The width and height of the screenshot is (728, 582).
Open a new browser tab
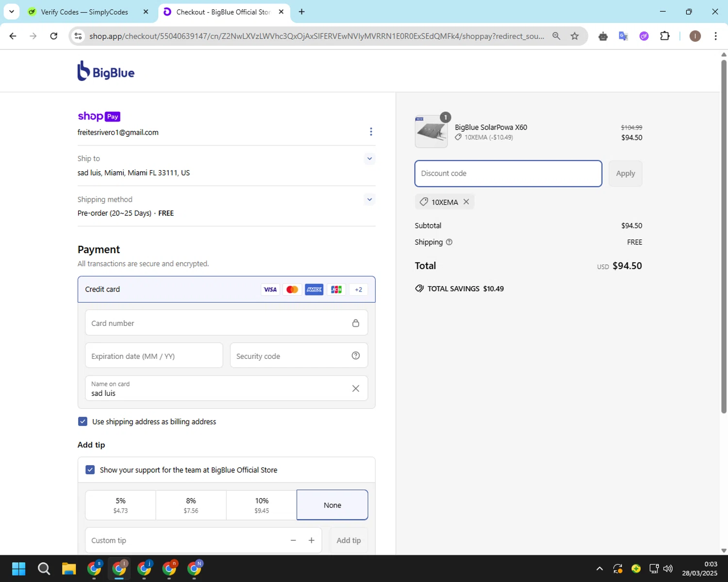(301, 12)
